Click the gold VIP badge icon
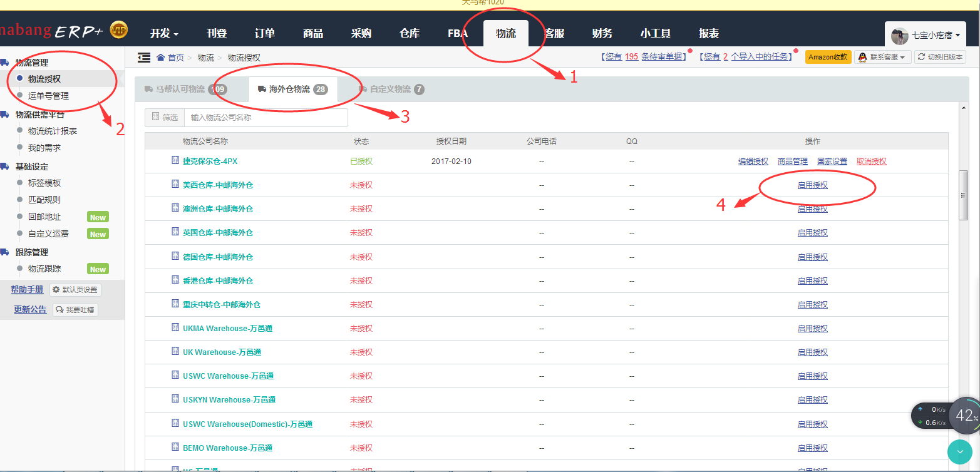Viewport: 980px width, 472px height. click(119, 29)
